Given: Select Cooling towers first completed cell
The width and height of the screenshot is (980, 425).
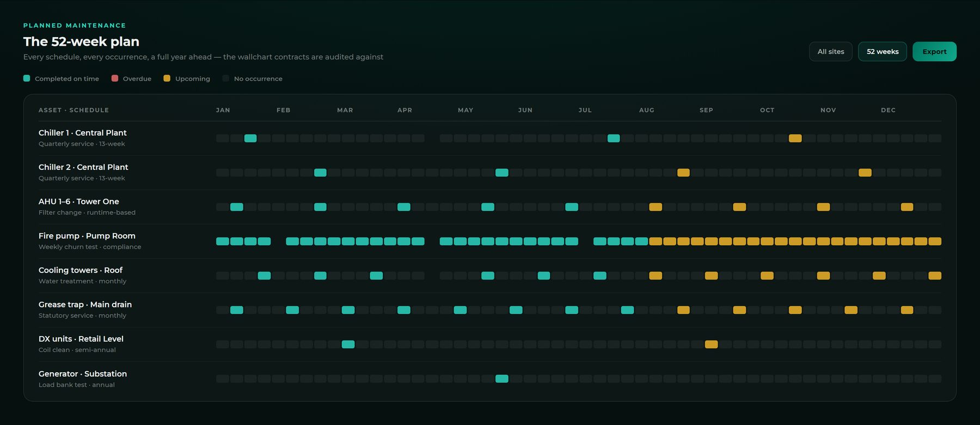Looking at the screenshot, I should [264, 276].
